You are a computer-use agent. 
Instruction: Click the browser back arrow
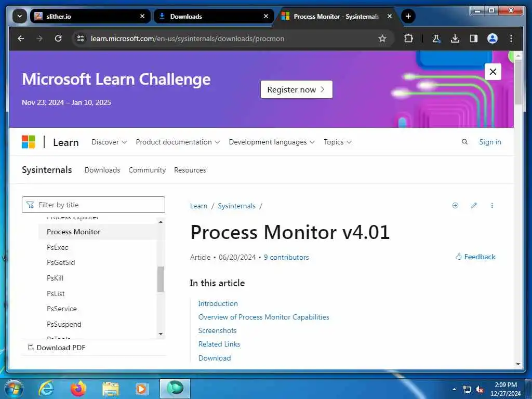[x=21, y=38]
